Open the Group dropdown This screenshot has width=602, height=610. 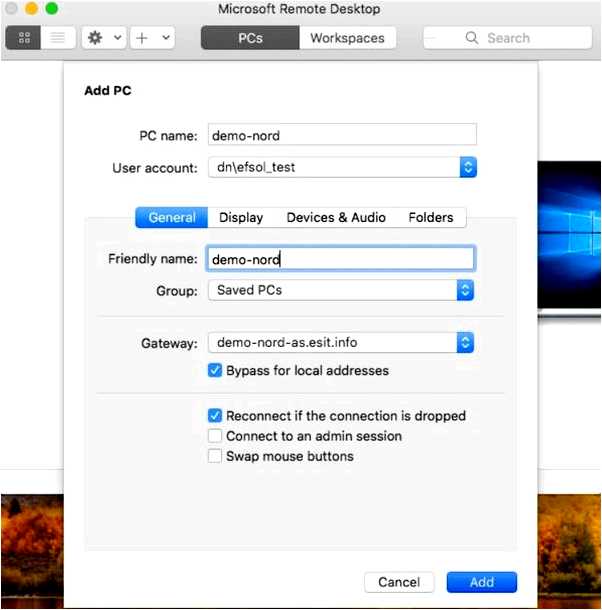341,290
